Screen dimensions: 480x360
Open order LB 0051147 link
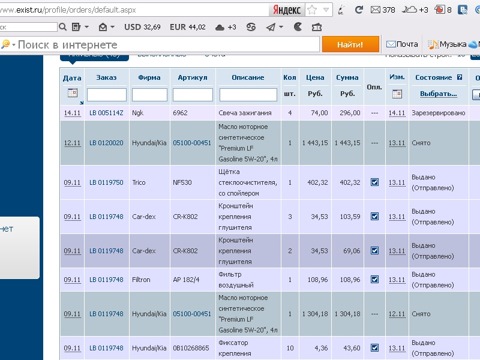click(x=106, y=113)
